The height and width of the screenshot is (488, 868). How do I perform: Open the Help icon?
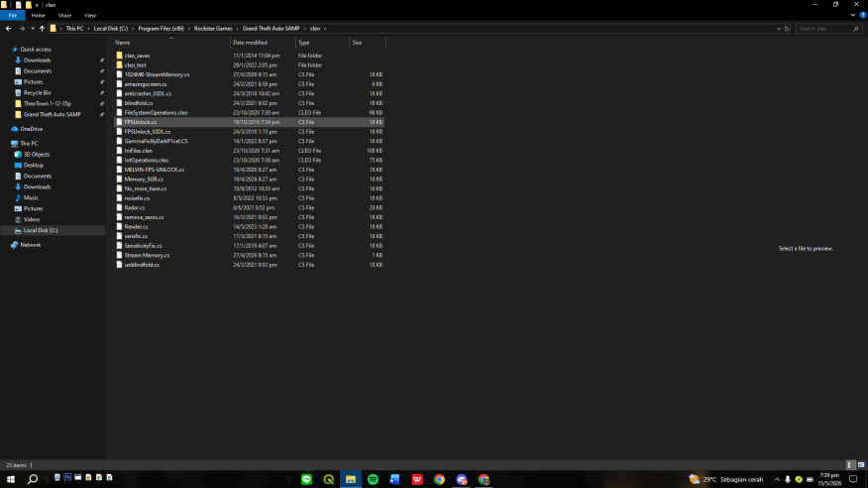[x=862, y=16]
